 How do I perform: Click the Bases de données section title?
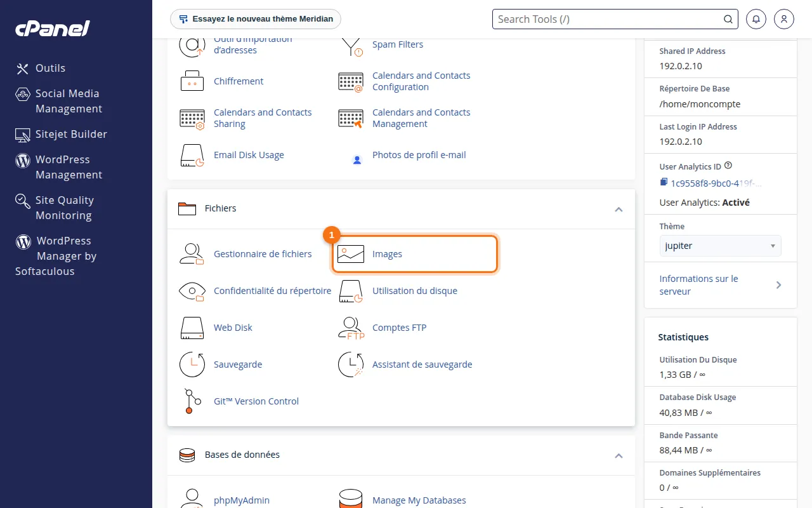coord(242,455)
